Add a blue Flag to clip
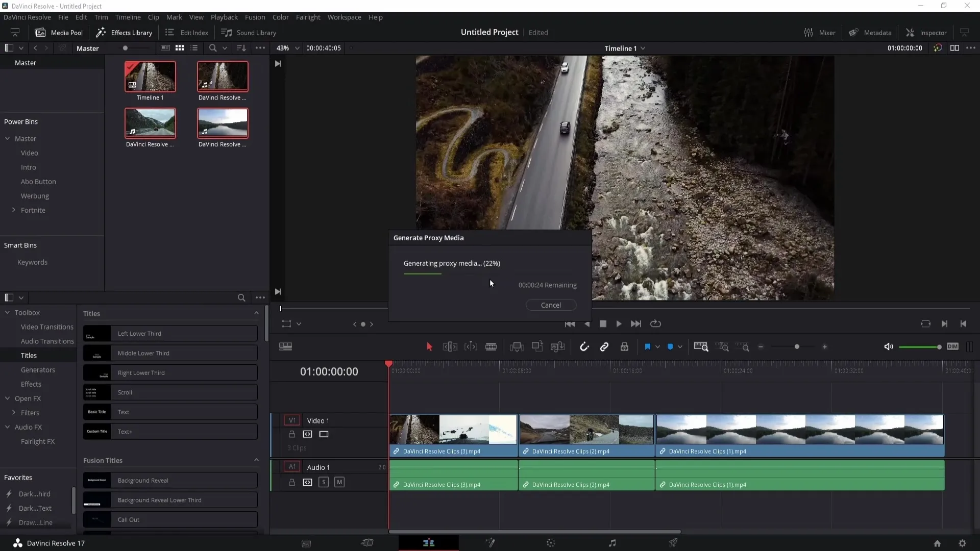This screenshot has width=980, height=551. [x=647, y=347]
